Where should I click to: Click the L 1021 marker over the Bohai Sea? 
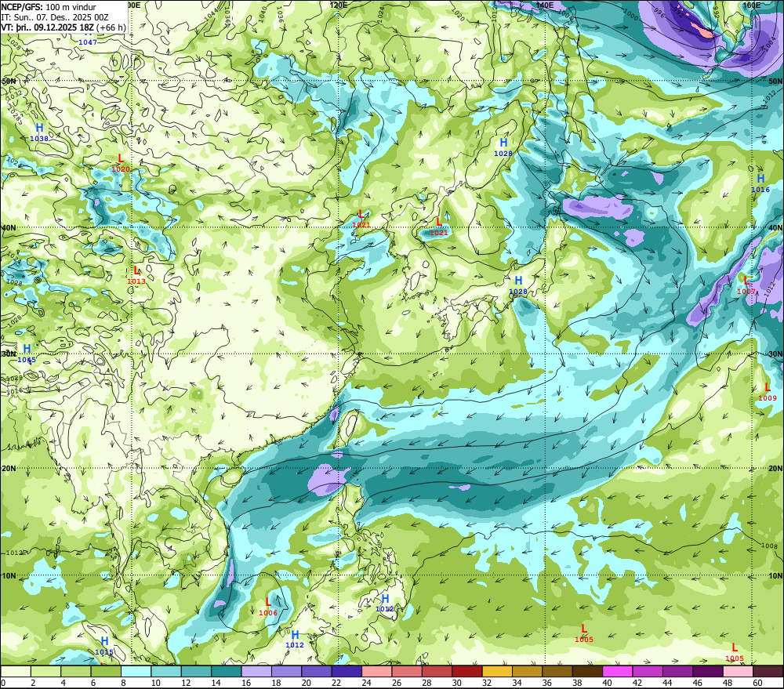tap(361, 219)
